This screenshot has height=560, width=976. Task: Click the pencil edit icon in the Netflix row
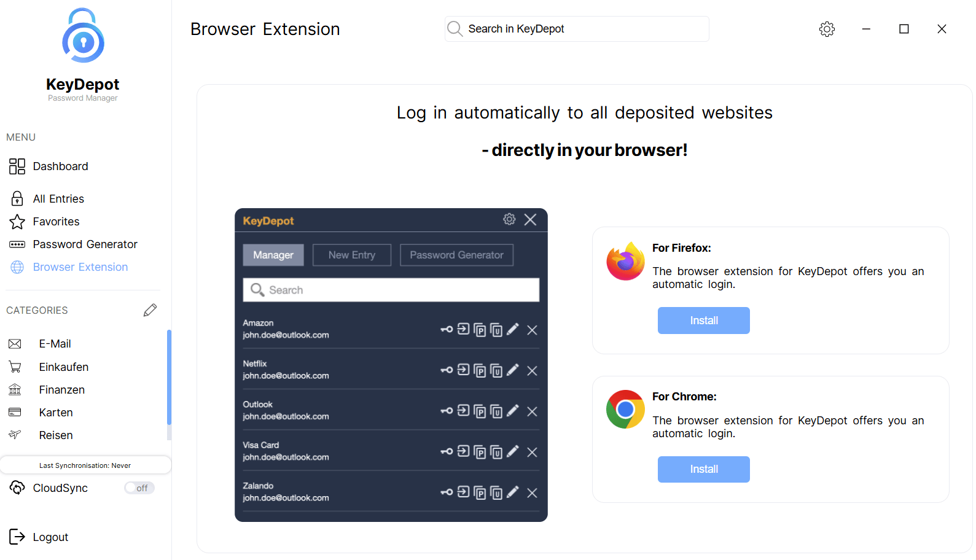tap(513, 370)
